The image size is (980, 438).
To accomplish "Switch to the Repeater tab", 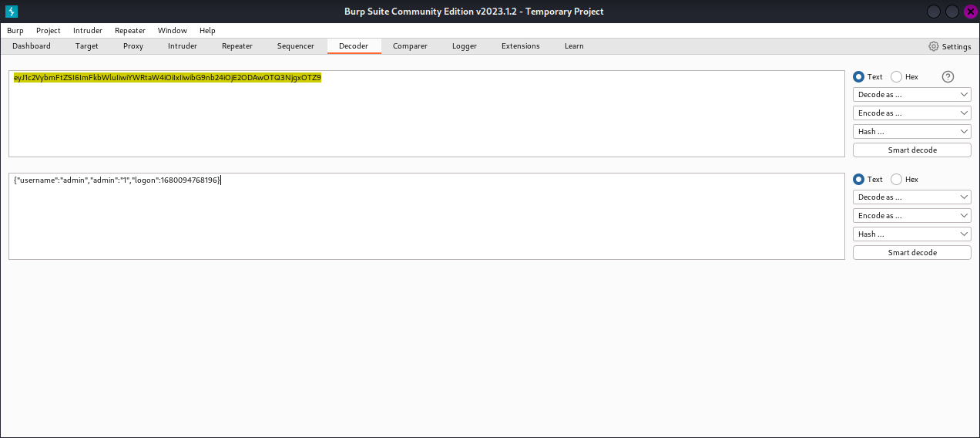I will point(237,46).
